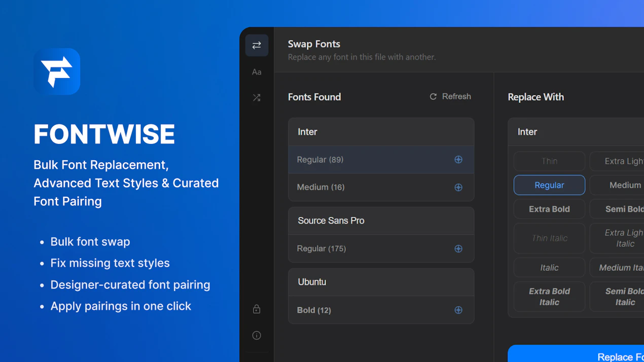
Task: Choose Thin Italic weight option
Action: [x=549, y=238]
